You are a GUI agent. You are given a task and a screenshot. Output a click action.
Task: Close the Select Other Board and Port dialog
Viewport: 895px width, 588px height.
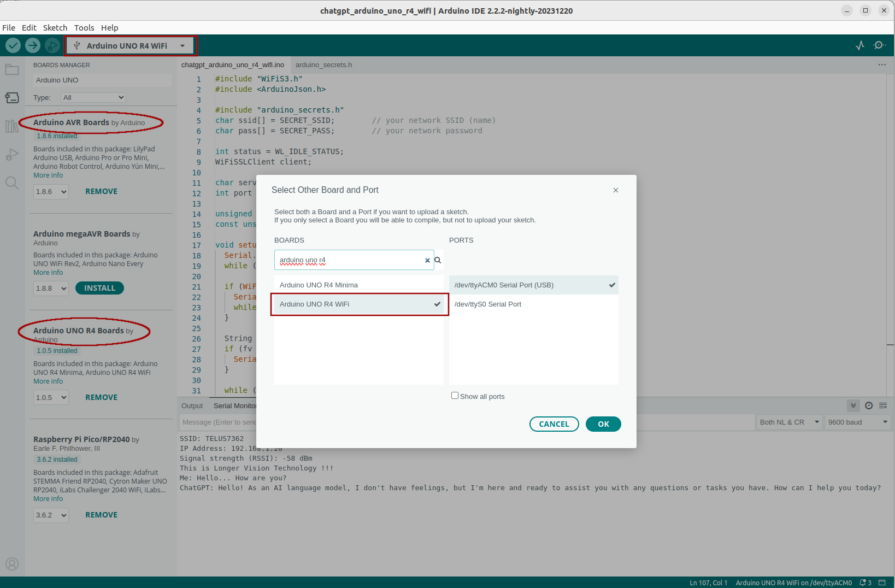[616, 190]
